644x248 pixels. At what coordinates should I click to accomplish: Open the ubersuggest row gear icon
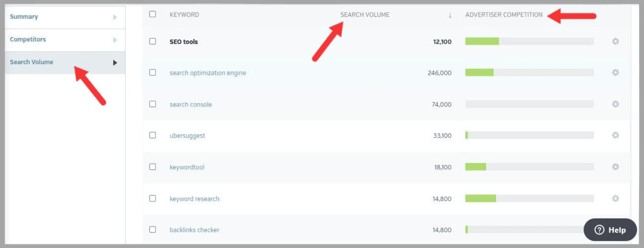(615, 135)
